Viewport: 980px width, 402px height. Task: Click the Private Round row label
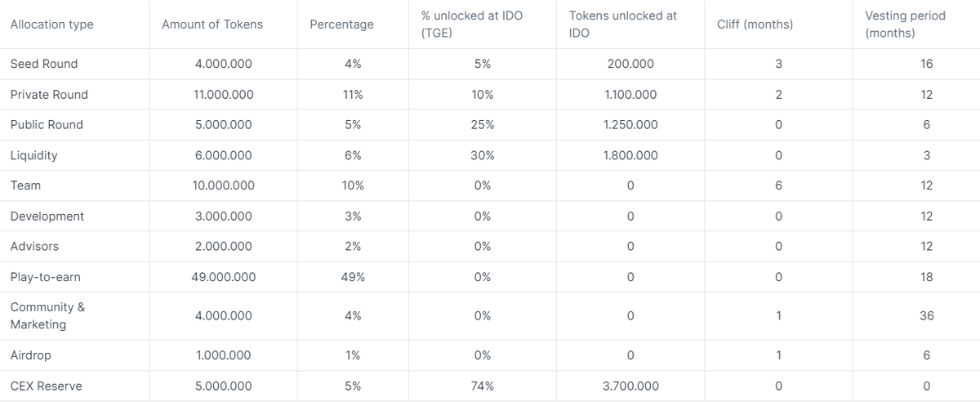[x=49, y=95]
